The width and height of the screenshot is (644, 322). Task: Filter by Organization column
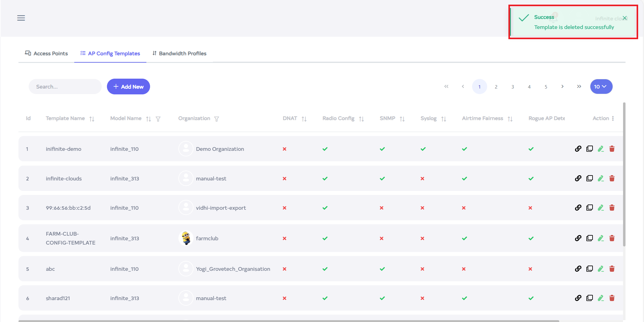217,119
